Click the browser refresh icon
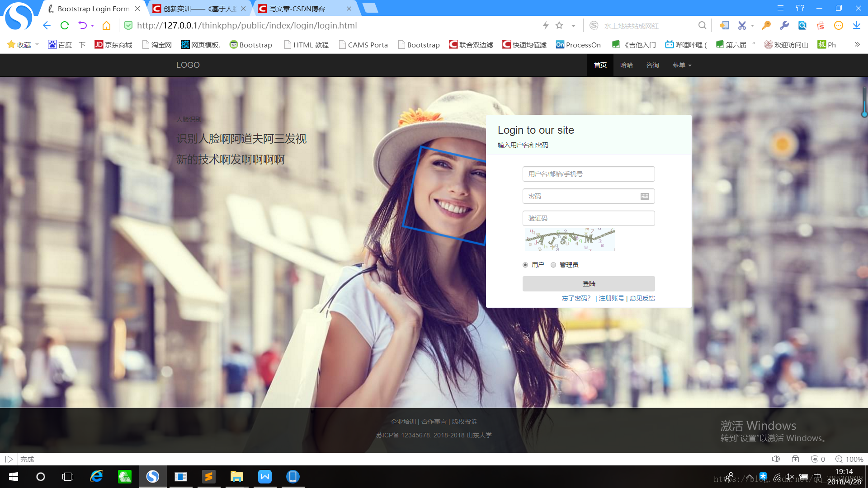This screenshot has width=868, height=488. click(65, 25)
